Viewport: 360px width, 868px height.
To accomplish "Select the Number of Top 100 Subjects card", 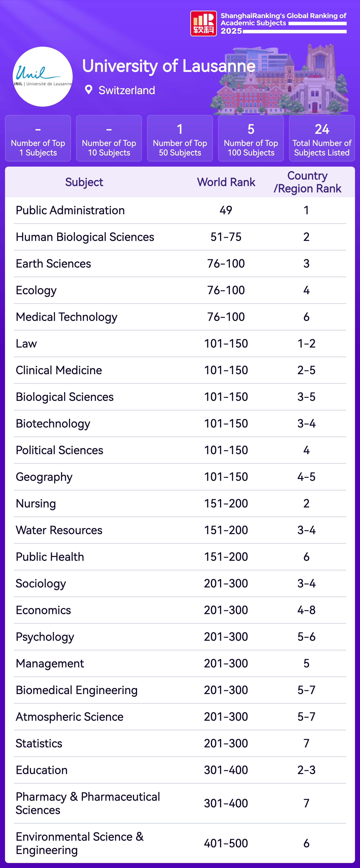I will pyautogui.click(x=251, y=138).
